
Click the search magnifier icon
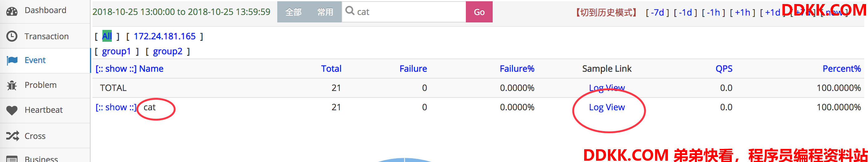[350, 11]
